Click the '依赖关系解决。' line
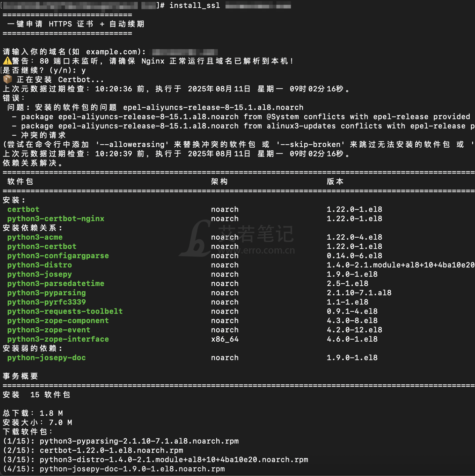 coord(33,163)
